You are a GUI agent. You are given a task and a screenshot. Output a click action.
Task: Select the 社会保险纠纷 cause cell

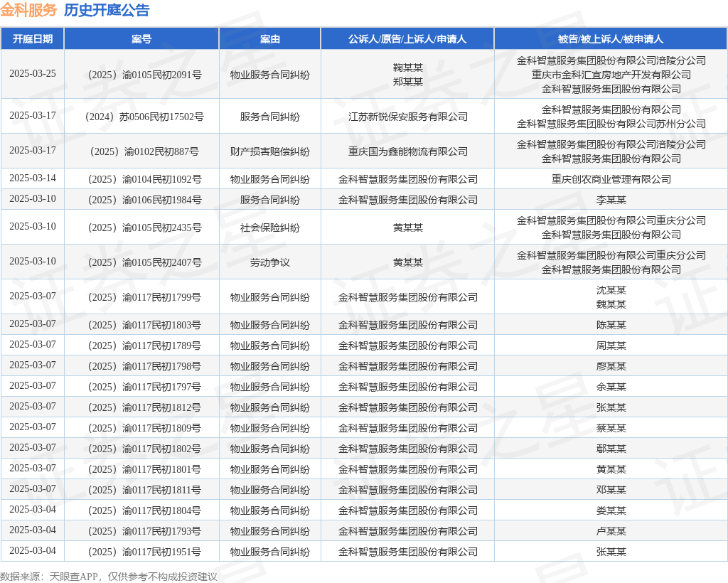[269, 228]
